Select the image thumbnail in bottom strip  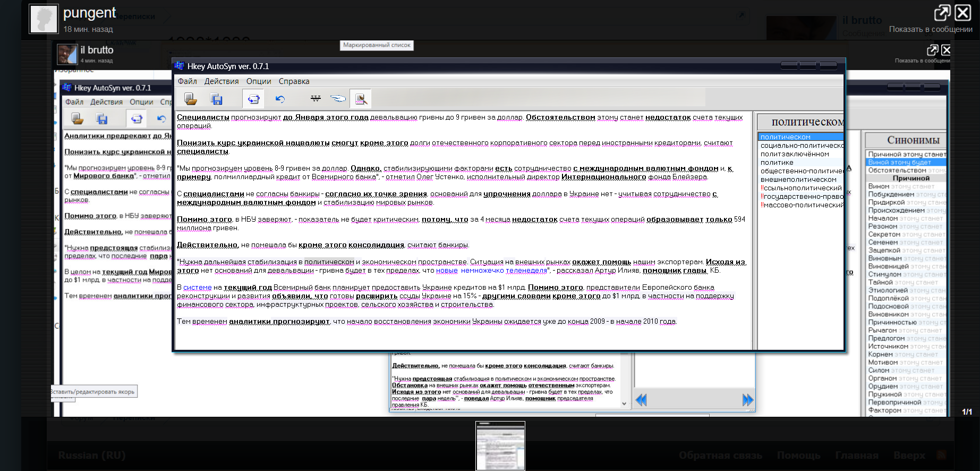[x=500, y=445]
